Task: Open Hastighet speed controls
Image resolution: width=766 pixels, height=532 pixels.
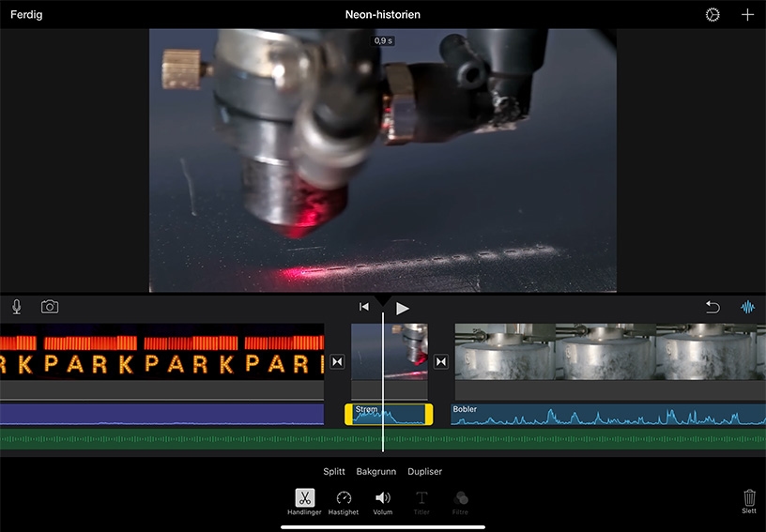Action: pos(344,502)
